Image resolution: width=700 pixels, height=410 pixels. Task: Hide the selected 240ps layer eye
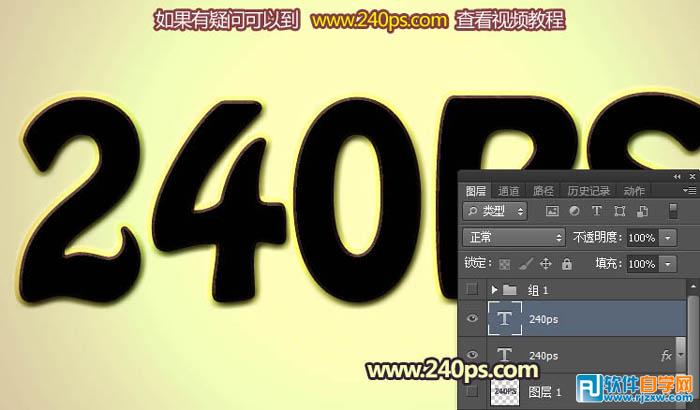click(x=472, y=318)
